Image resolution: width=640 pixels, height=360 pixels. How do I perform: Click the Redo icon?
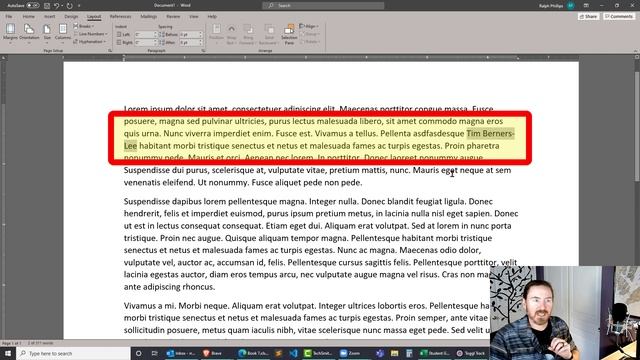pos(70,6)
